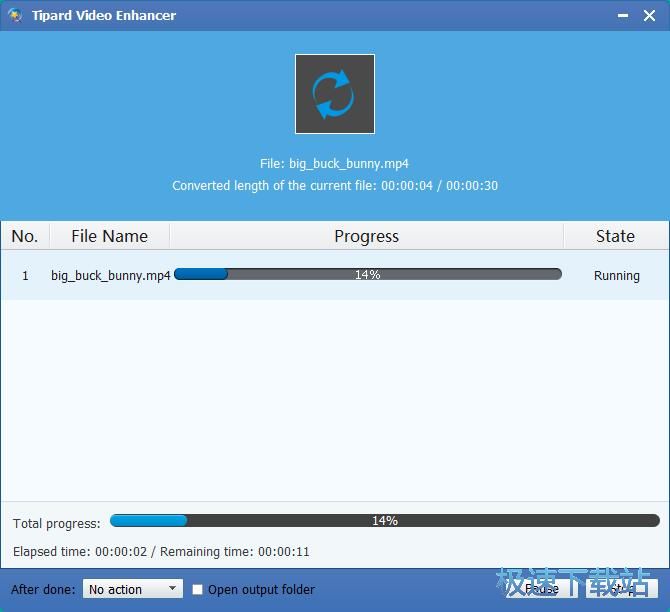
Task: Click row number 1 in the list
Action: (x=25, y=276)
